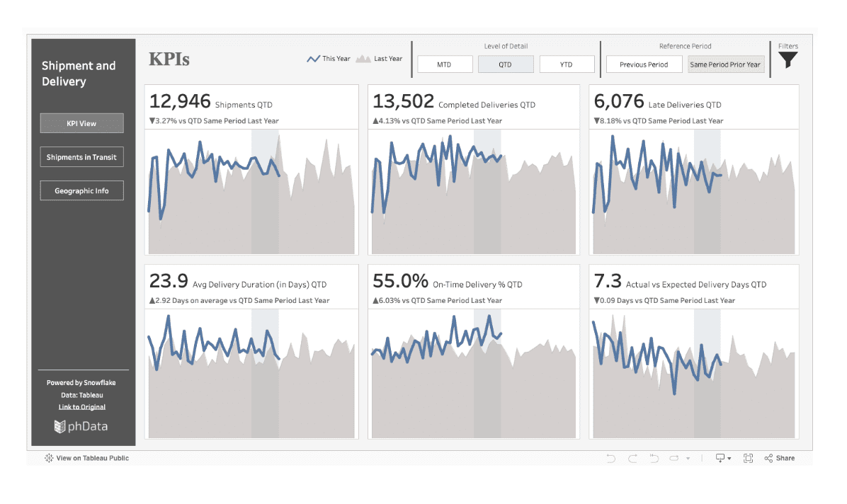Click the Share icon
Viewport: 847px width, 504px height.
pyautogui.click(x=779, y=459)
